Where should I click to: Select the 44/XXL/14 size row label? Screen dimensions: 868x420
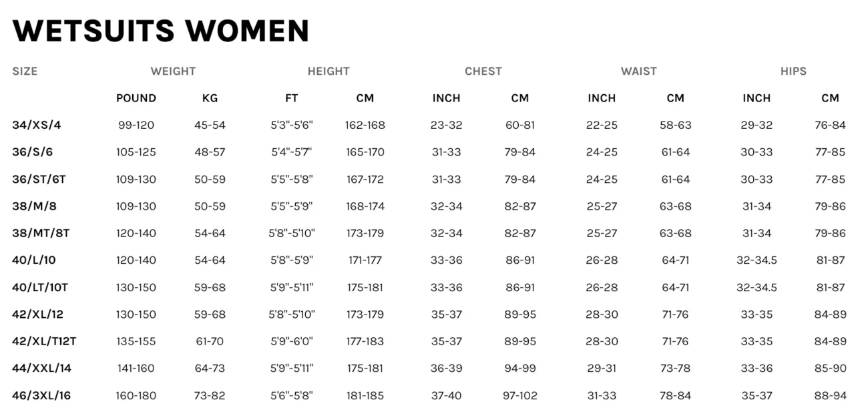point(41,368)
